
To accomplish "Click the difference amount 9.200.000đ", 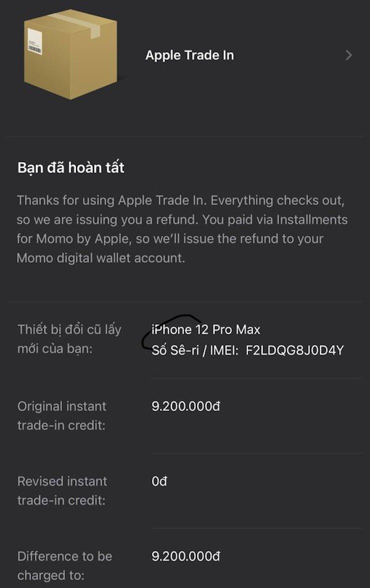I will 185,556.
